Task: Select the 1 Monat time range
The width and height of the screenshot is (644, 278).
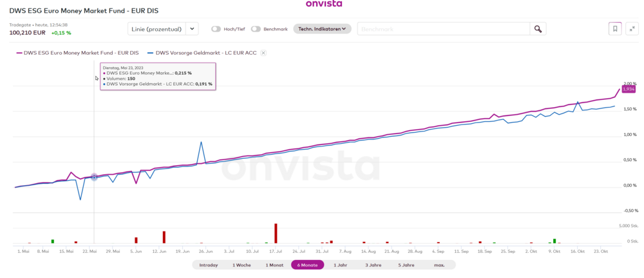Action: pyautogui.click(x=274, y=265)
